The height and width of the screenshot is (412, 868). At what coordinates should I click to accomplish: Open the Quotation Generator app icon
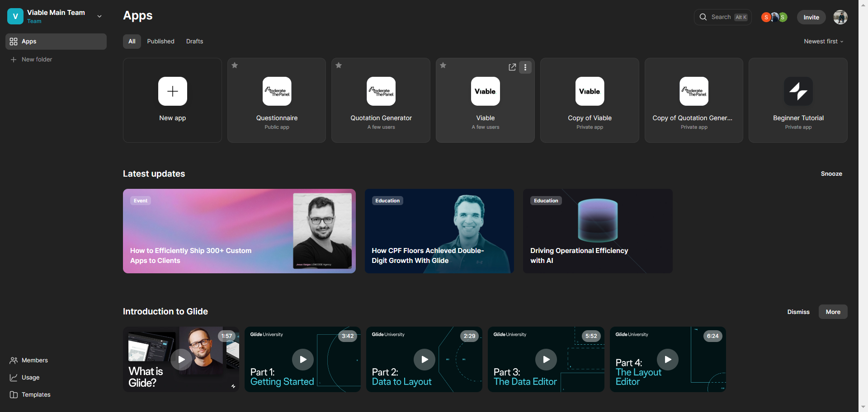pos(381,91)
